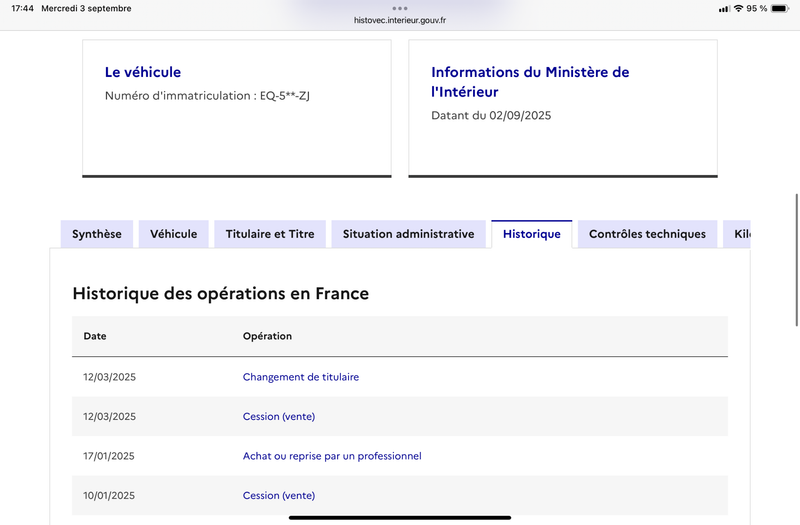Viewport: 800px width, 525px height.
Task: Open the Synthèse tab
Action: pos(97,234)
